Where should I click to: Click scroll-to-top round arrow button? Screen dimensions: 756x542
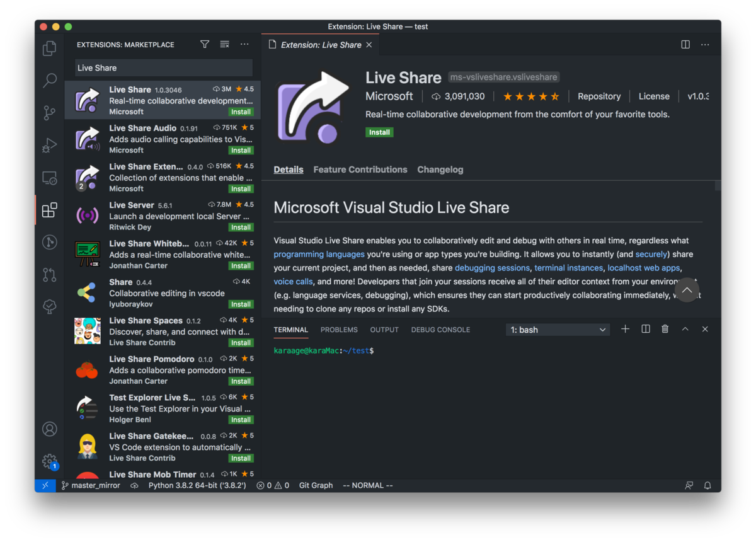click(x=687, y=290)
